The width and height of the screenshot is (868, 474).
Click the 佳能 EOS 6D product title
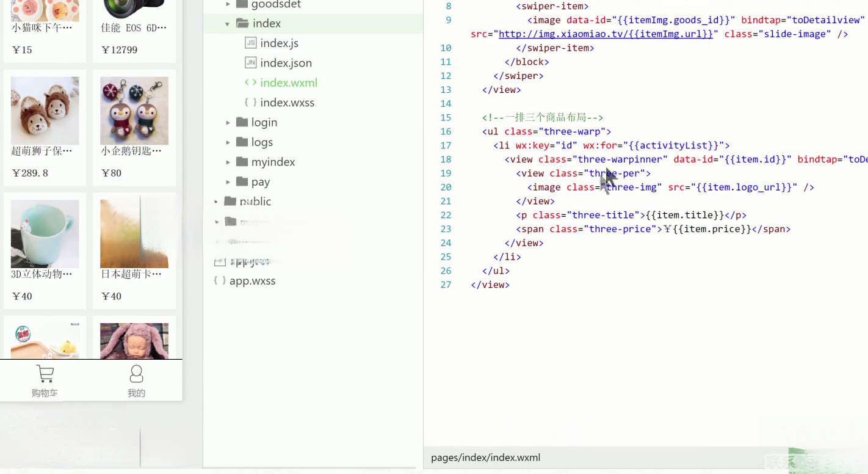click(x=134, y=28)
